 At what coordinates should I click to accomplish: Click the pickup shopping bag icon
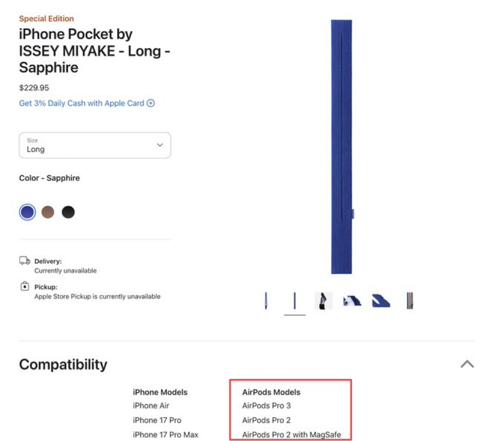pyautogui.click(x=25, y=287)
